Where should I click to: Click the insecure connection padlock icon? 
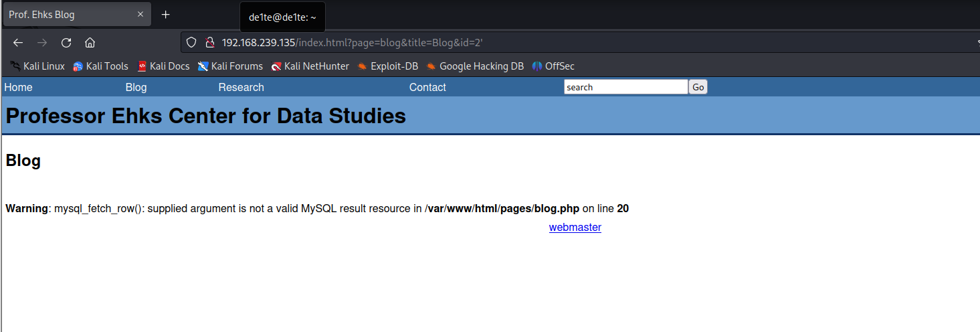(x=209, y=42)
